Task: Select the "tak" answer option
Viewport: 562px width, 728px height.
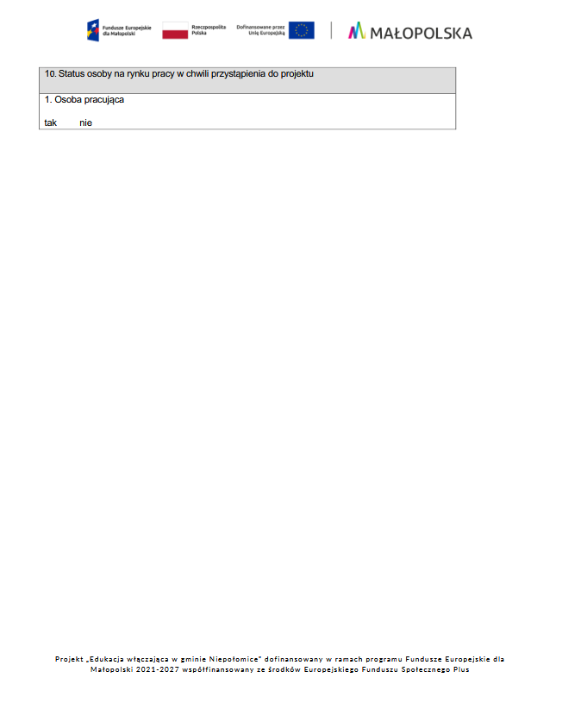Action: click(50, 123)
